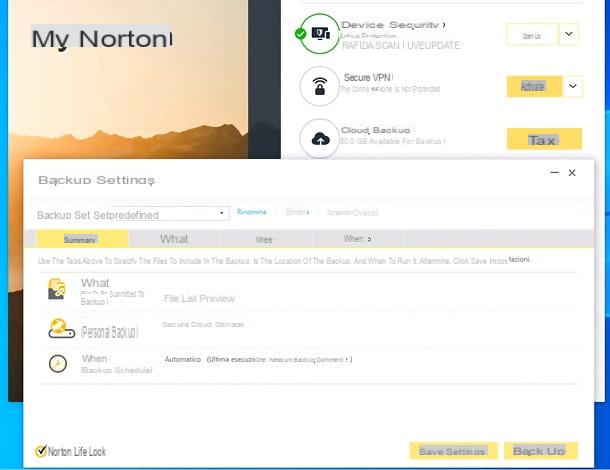This screenshot has width=610, height=470.
Task: Click the Cloud Backup upload icon
Action: (321, 139)
